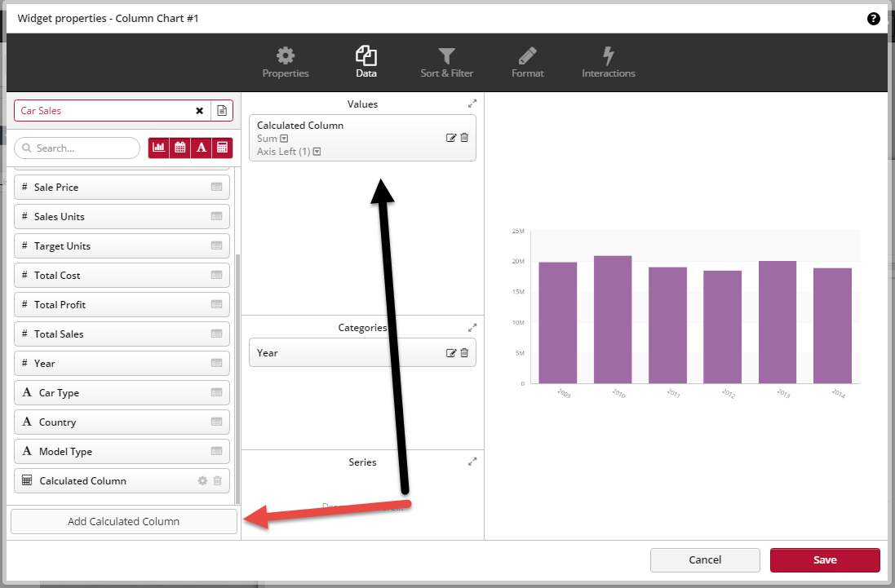Switch to the Format tab
This screenshot has width=895, height=588.
(527, 62)
